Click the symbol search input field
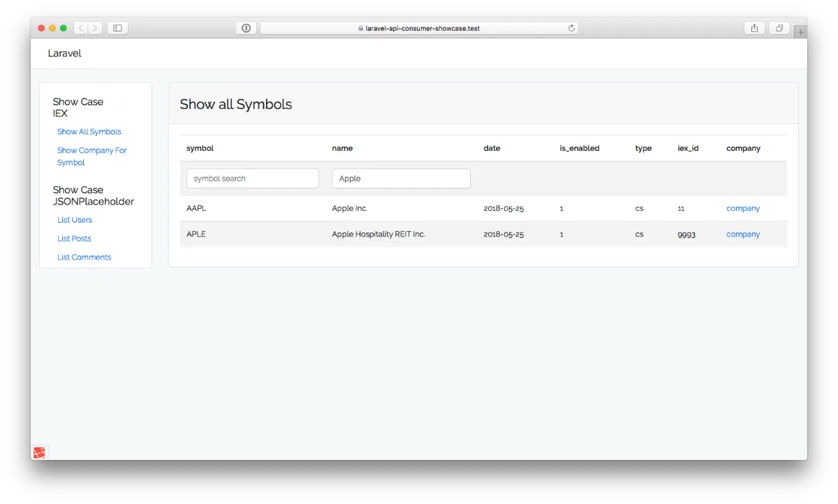This screenshot has height=504, width=838. (252, 178)
